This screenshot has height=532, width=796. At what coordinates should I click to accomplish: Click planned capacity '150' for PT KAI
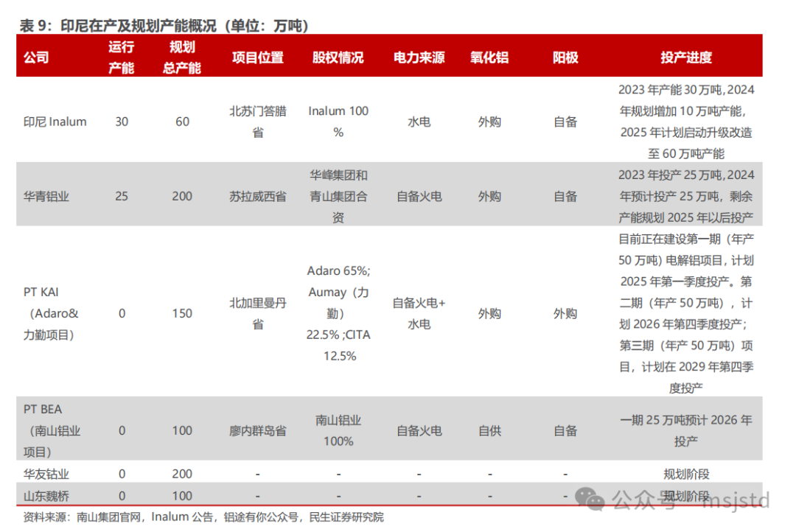pos(182,314)
